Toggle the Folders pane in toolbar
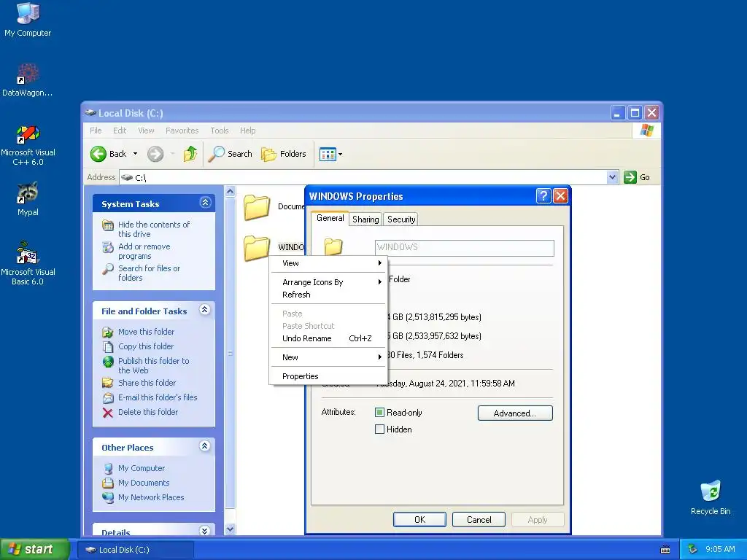The image size is (747, 560). coord(284,154)
